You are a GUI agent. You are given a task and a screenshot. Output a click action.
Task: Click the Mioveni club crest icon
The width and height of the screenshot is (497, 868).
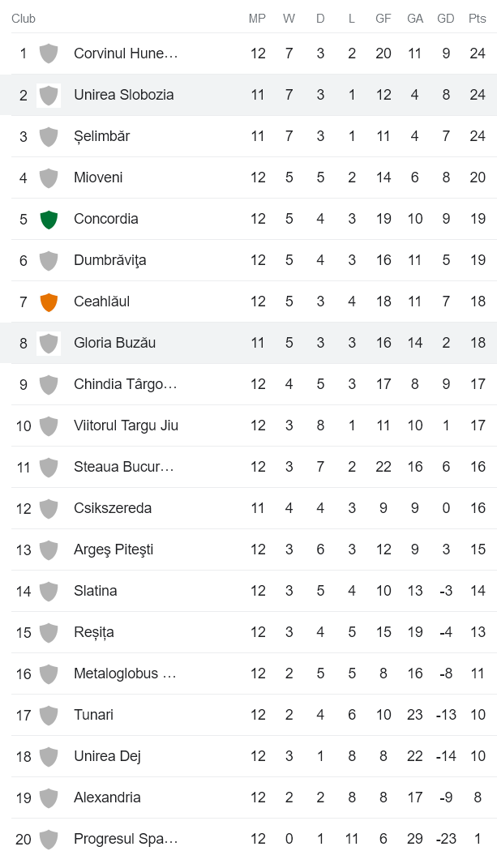(x=49, y=177)
